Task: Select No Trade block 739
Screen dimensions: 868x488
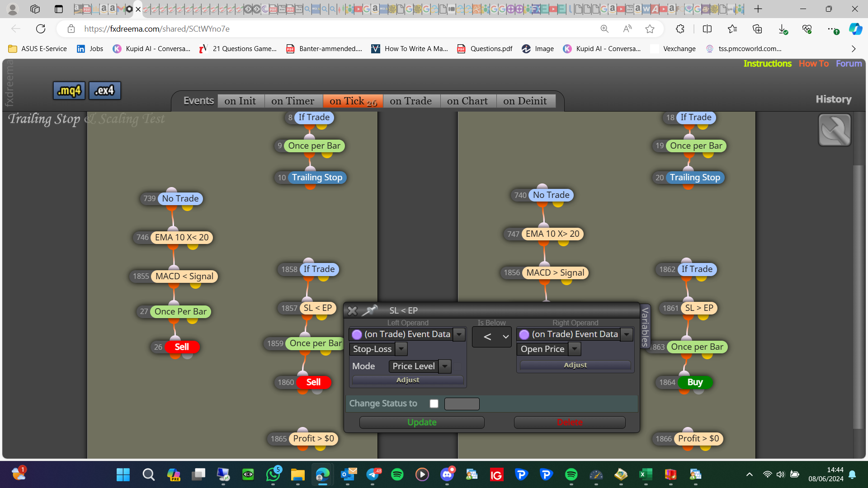Action: click(x=180, y=198)
